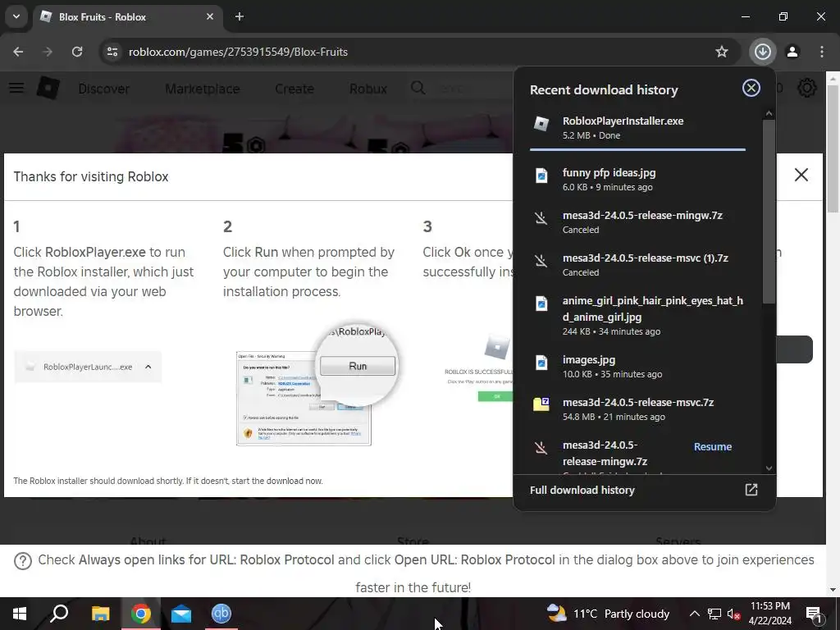
Task: Show hidden system tray icons
Action: pos(694,614)
